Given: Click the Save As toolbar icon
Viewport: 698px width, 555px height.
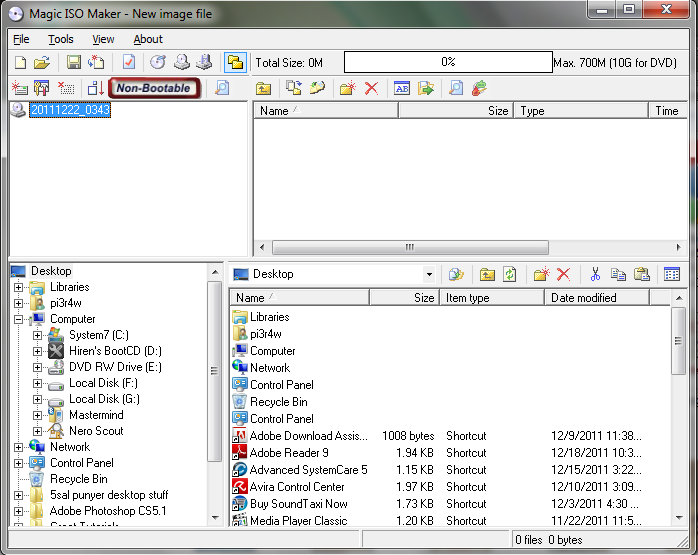Looking at the screenshot, I should click(96, 62).
